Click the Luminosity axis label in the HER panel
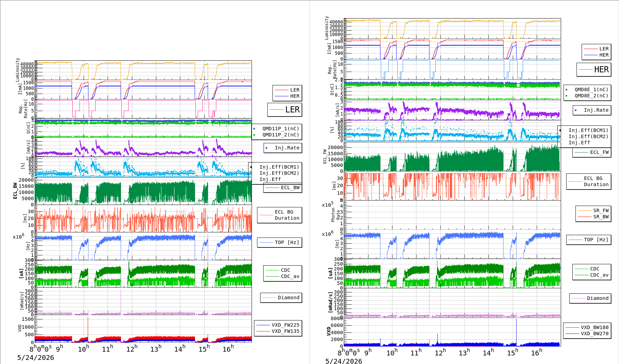Screen dimensions: 619x364 tap(327, 28)
